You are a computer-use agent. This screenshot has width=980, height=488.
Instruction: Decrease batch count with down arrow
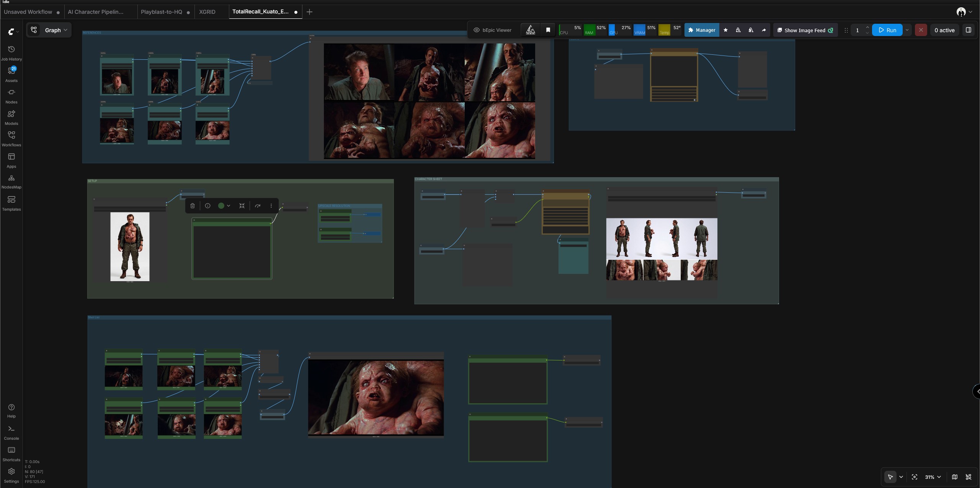867,33
